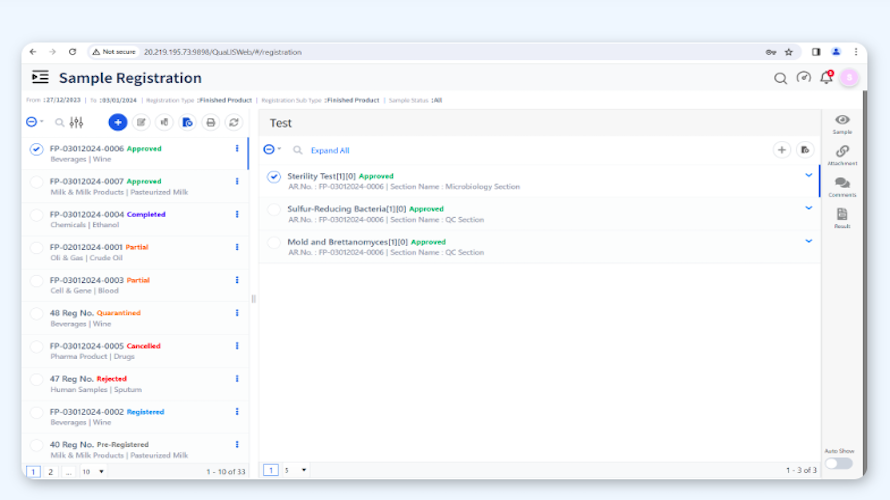Click the dashboard gauge icon in header
This screenshot has height=500, width=890.
[804, 78]
